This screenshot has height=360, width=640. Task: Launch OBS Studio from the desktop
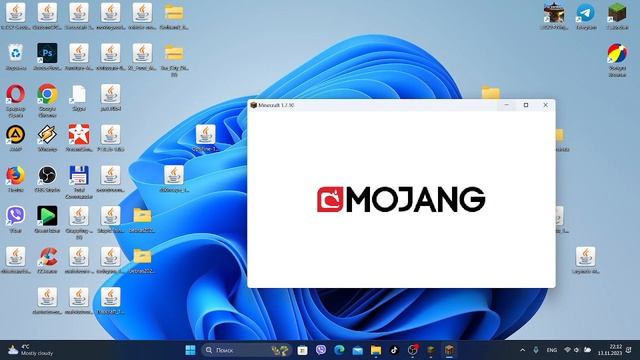[x=47, y=176]
